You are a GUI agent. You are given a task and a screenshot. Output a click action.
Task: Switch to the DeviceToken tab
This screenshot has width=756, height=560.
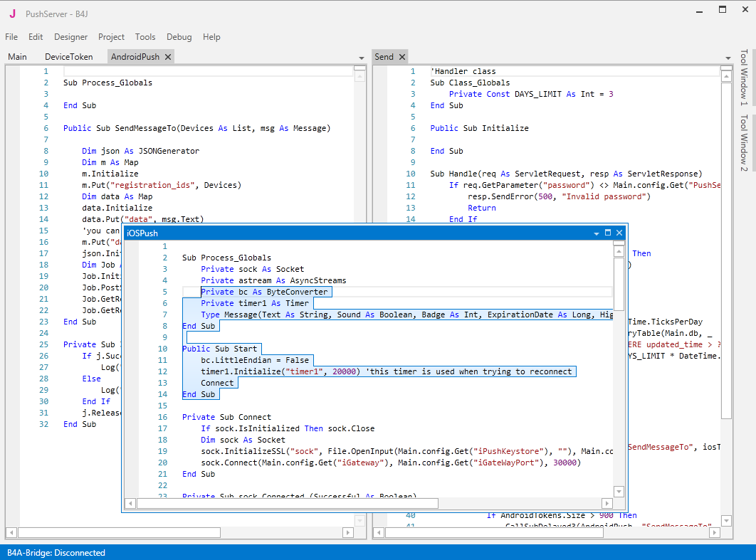click(x=68, y=57)
